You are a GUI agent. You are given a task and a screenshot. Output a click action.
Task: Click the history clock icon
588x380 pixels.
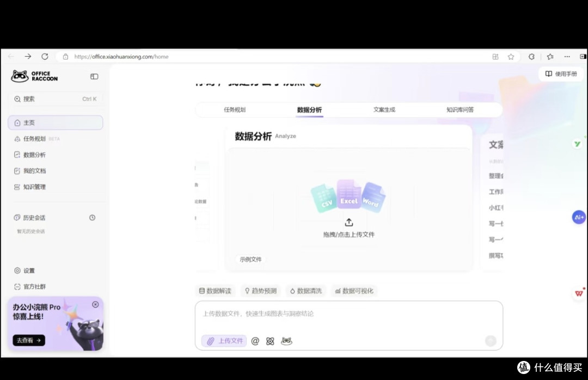92,218
